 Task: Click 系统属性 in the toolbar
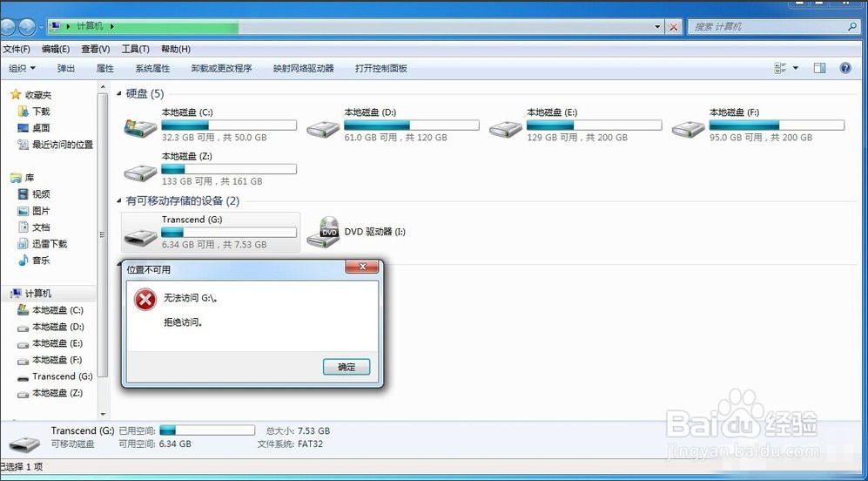click(152, 68)
